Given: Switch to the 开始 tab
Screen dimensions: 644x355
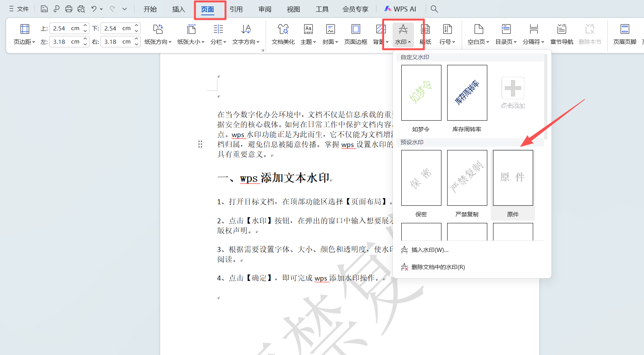Looking at the screenshot, I should click(150, 9).
